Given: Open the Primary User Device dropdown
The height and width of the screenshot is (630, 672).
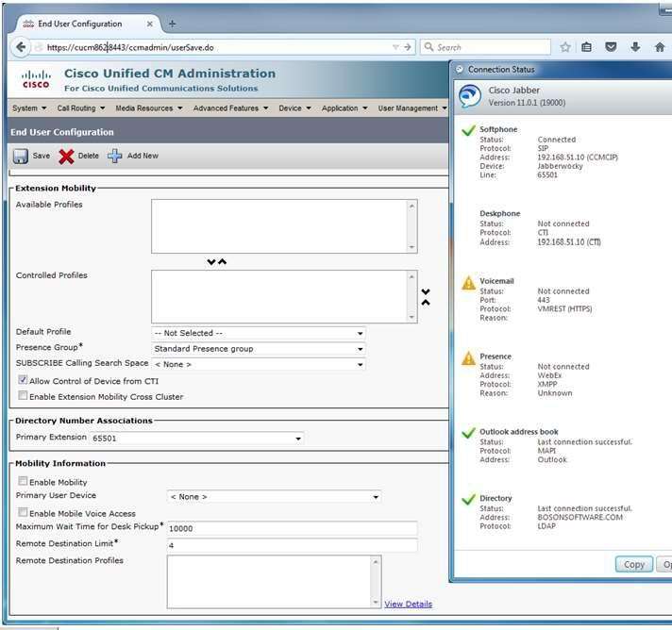Looking at the screenshot, I should coord(274,497).
